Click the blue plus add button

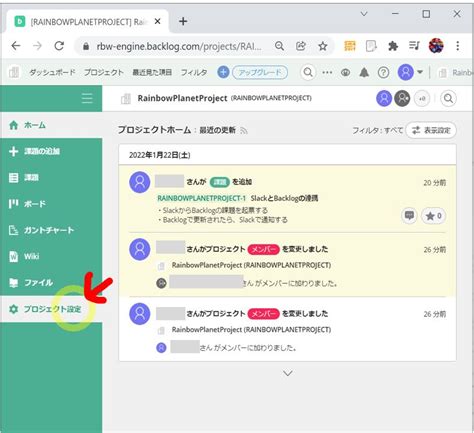point(223,72)
